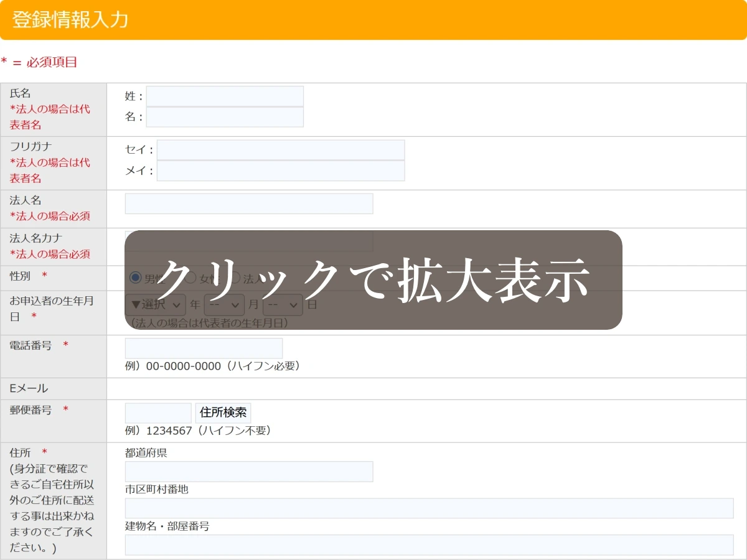Click the 市区町村番地 input field
Screen dimensions: 747x560
pos(430,508)
